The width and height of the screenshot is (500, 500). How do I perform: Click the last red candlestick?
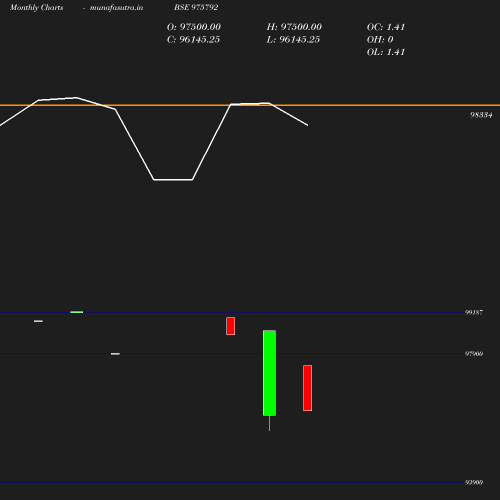tap(308, 388)
